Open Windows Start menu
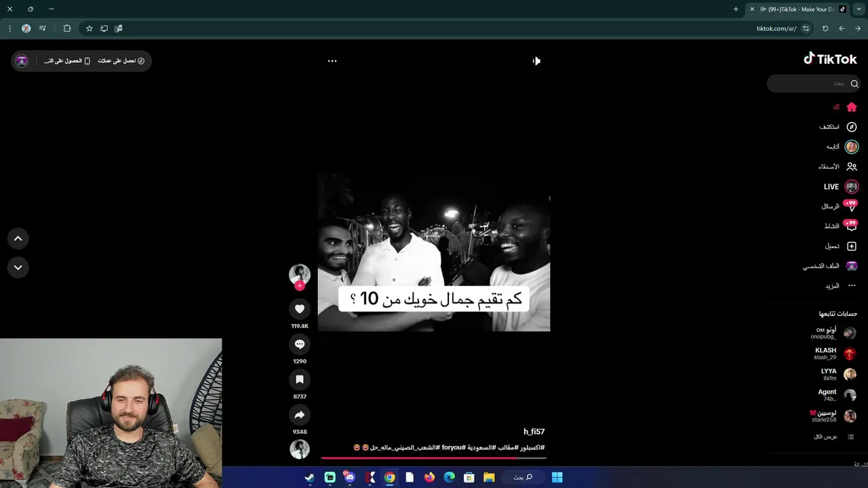This screenshot has width=868, height=488. [x=557, y=477]
